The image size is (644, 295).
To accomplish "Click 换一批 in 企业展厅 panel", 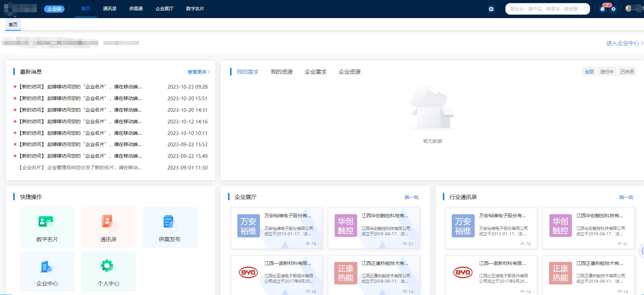I will pyautogui.click(x=411, y=197).
